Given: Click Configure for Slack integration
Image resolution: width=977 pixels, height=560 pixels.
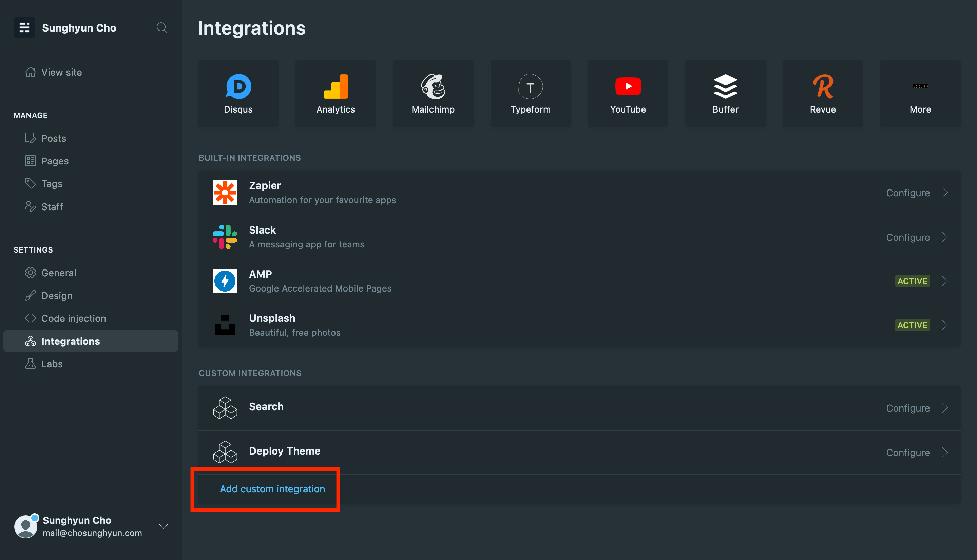Looking at the screenshot, I should (908, 237).
